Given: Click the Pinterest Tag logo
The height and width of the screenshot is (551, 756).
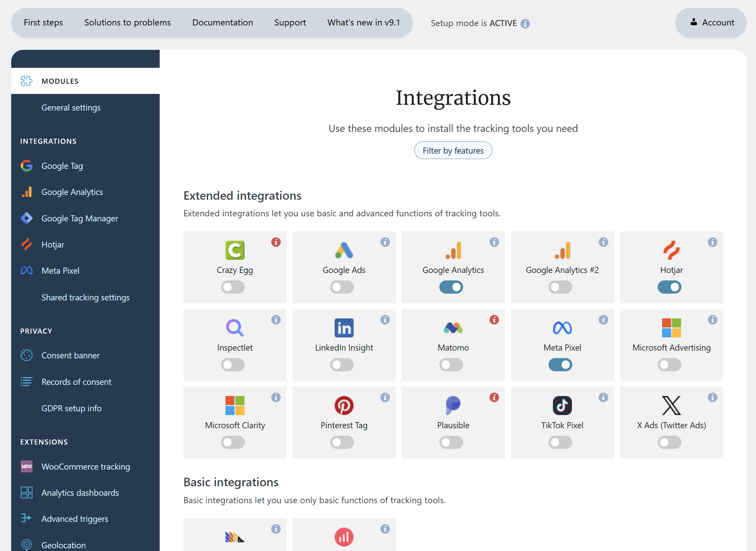Looking at the screenshot, I should [x=344, y=406].
